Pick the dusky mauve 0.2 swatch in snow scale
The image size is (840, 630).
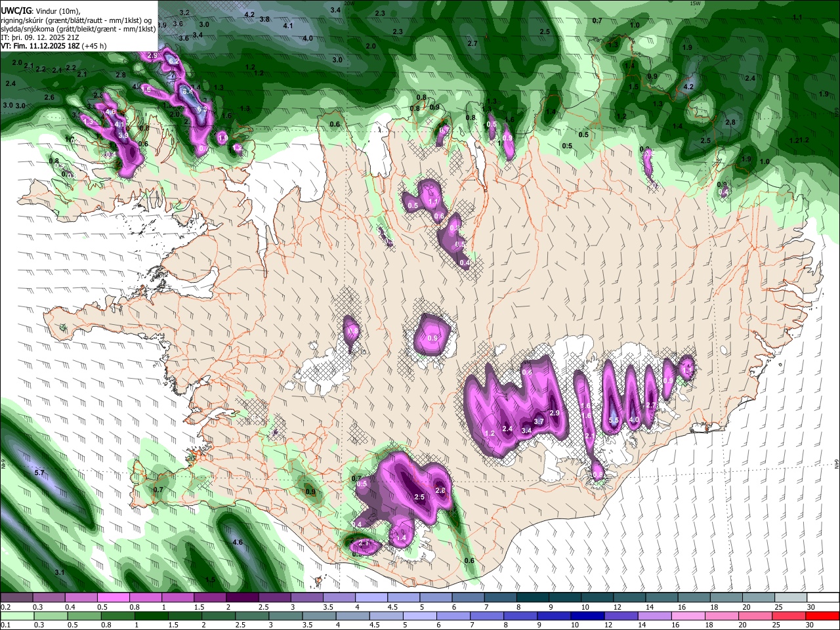[x=16, y=597]
